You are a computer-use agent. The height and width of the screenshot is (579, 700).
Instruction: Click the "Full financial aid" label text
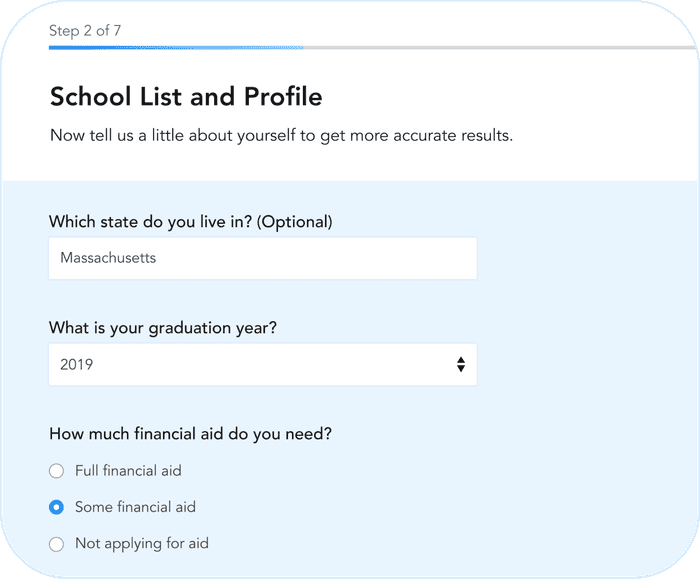[x=128, y=470]
